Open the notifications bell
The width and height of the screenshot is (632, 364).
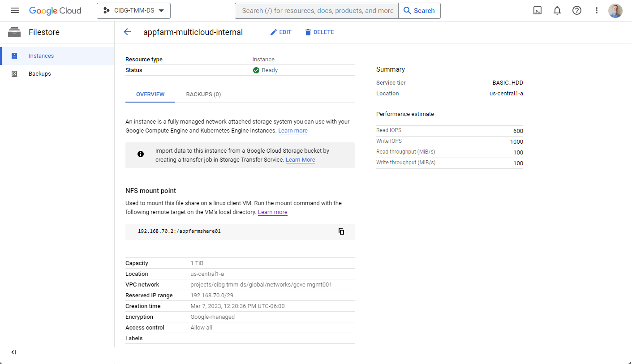click(557, 11)
